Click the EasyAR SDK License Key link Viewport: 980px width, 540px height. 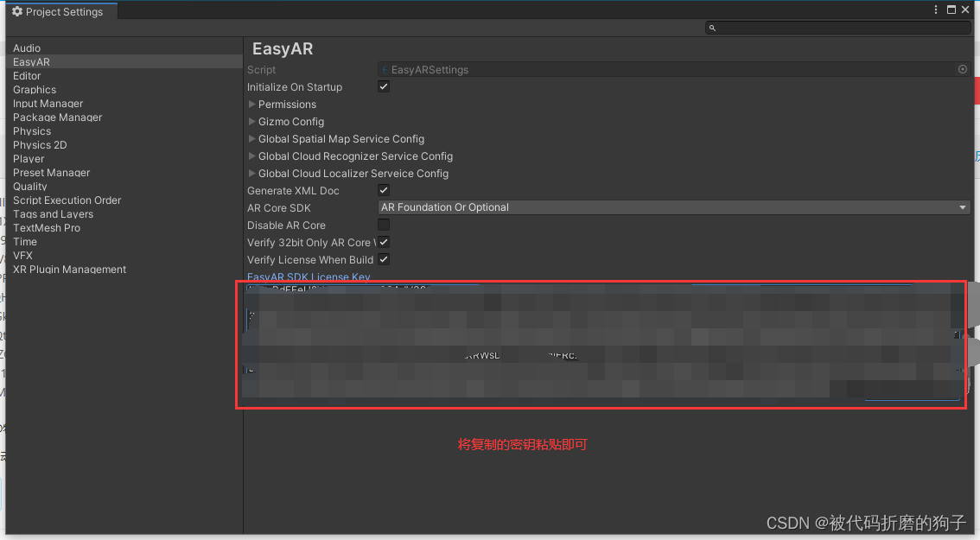tap(309, 276)
